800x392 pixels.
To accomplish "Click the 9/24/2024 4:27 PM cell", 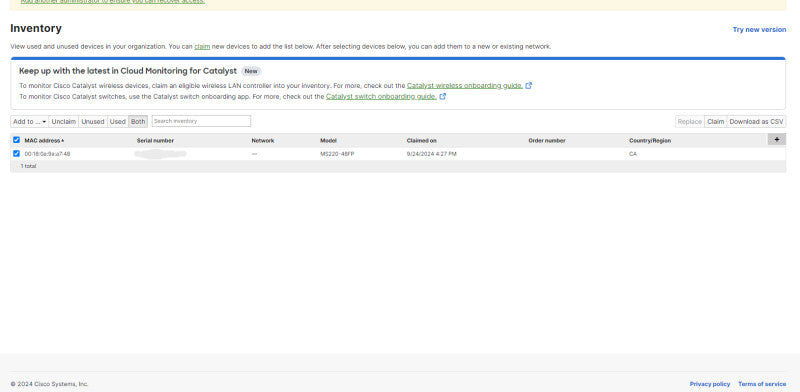I will coord(432,154).
